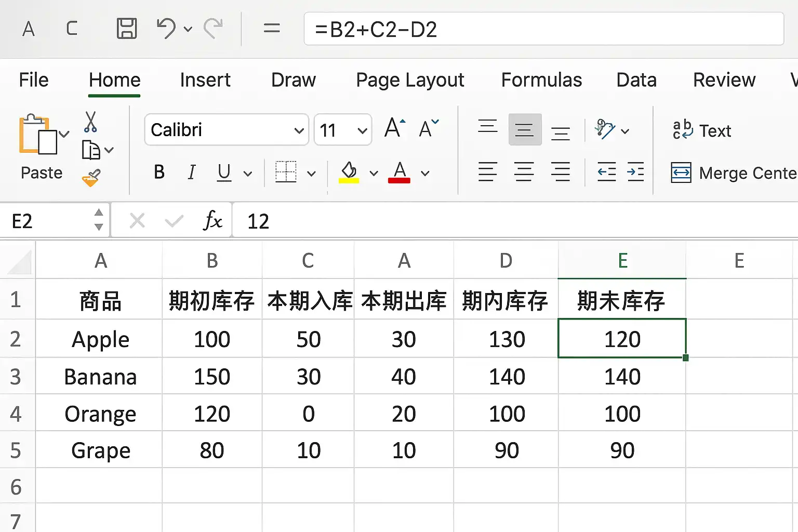Activate the Format Painter brush

pos(90,178)
